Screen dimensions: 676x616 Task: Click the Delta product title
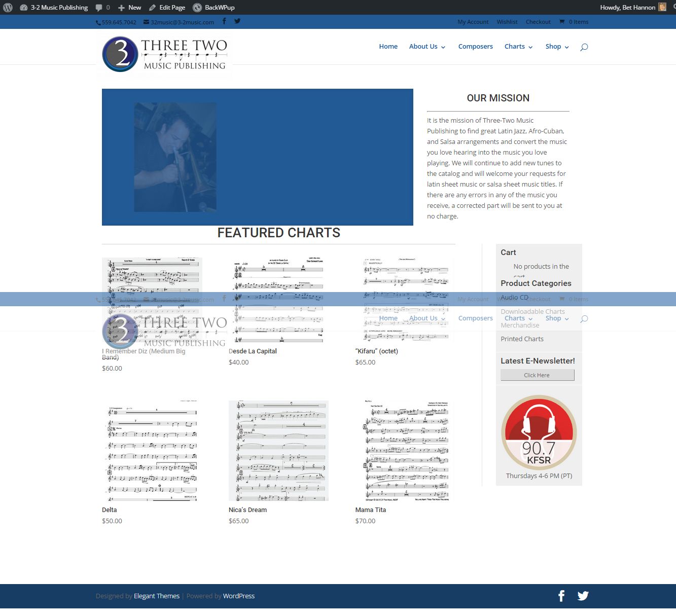click(x=110, y=510)
